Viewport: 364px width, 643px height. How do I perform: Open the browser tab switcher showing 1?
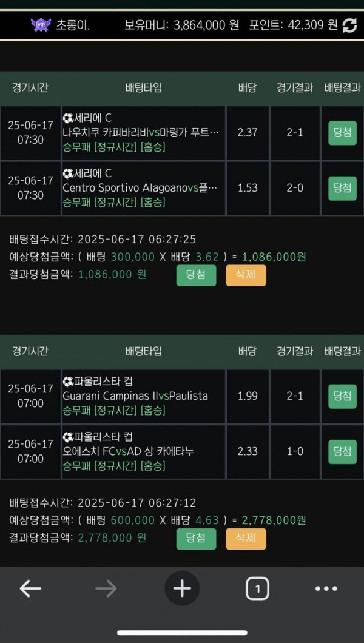257,588
